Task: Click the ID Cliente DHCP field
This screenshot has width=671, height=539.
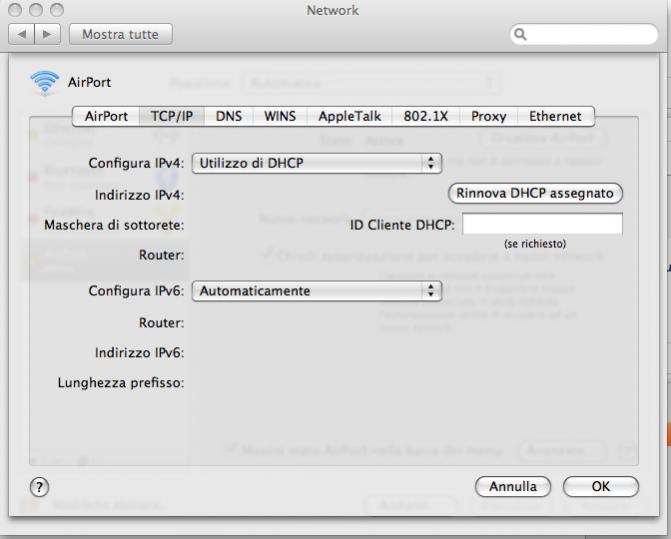Action: 543,224
